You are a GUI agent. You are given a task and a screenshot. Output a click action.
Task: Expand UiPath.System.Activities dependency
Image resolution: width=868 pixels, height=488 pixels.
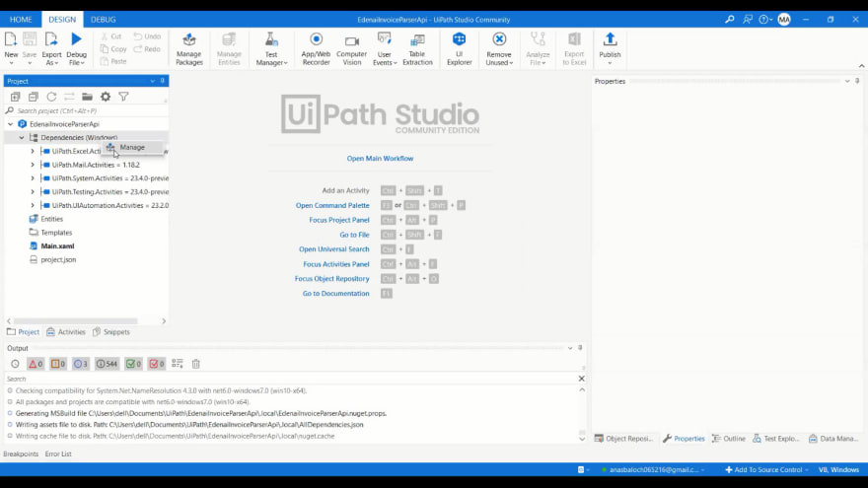tap(33, 178)
